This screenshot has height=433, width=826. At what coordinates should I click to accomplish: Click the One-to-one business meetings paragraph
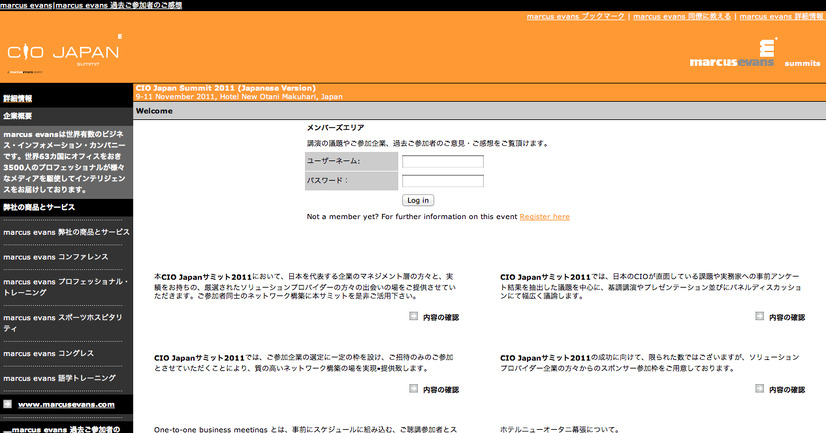point(306,429)
